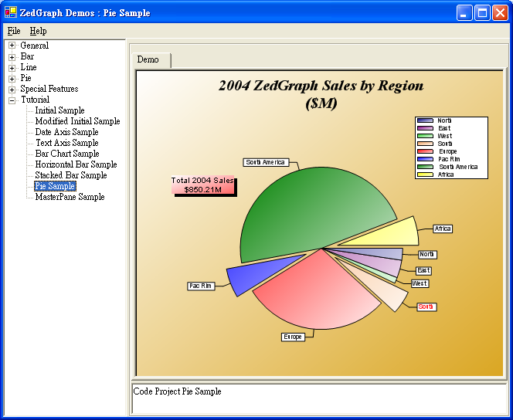Open the Bar Chart Sample demo
The width and height of the screenshot is (513, 420).
[67, 154]
